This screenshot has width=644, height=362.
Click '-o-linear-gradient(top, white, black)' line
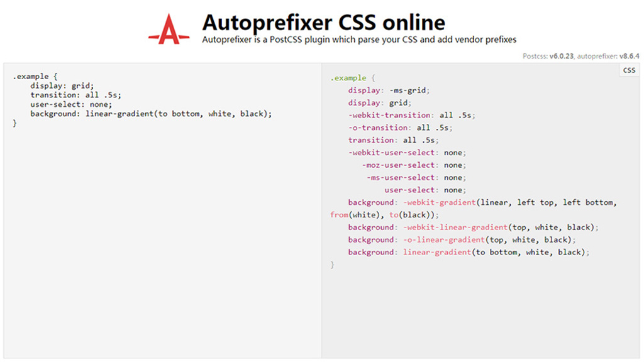(462, 239)
